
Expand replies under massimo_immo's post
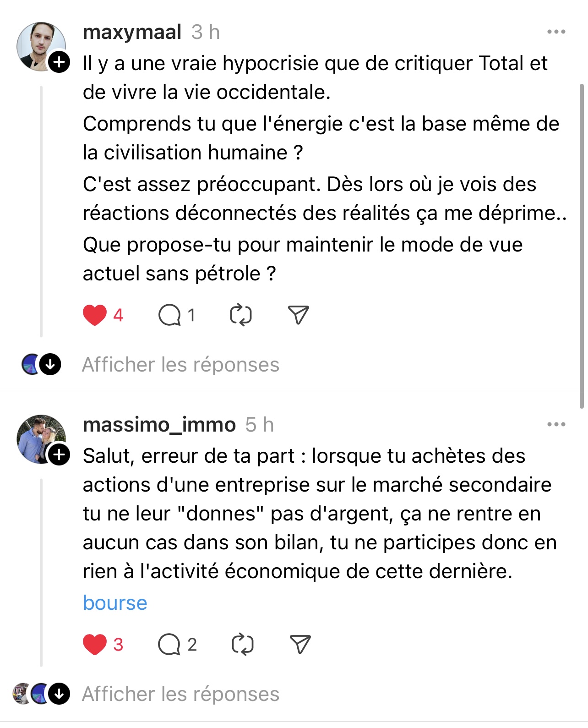coord(180,694)
